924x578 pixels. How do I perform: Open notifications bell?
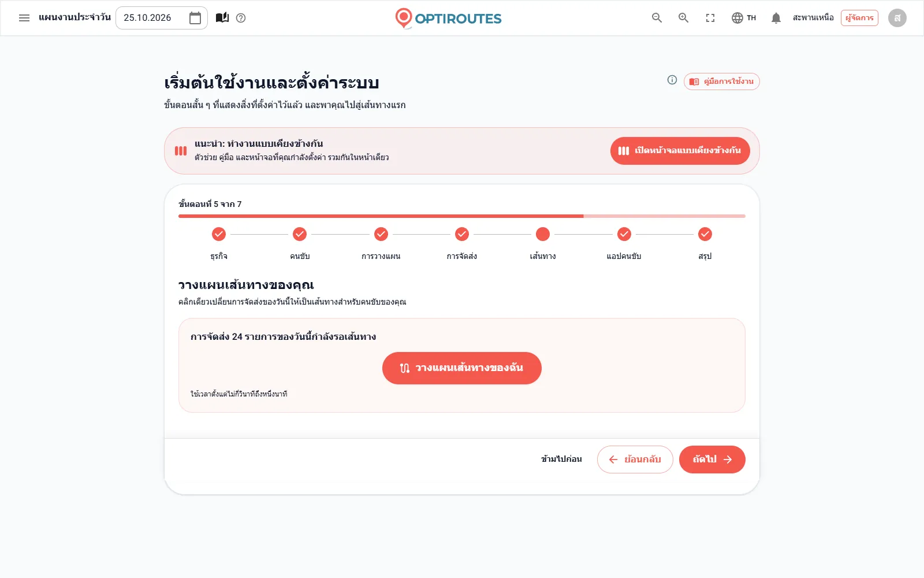(776, 18)
